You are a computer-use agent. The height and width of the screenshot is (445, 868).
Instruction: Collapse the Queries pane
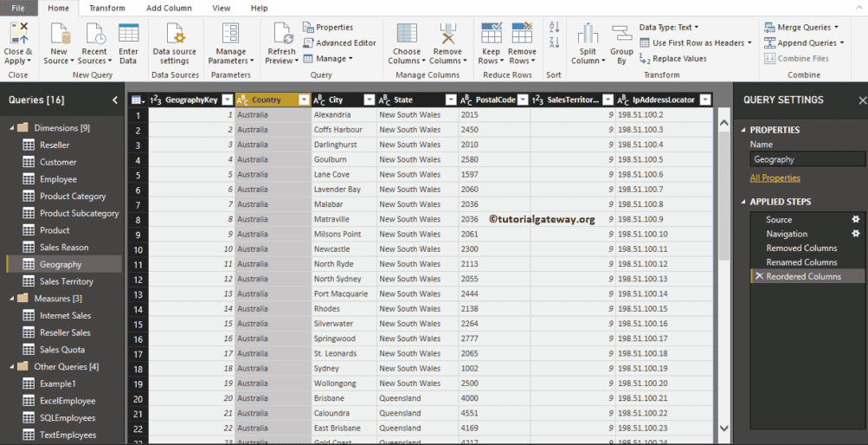pos(115,100)
